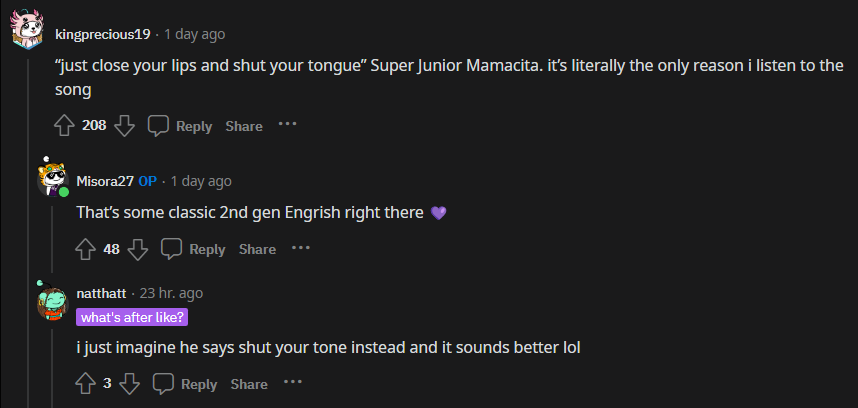Open kingprecious19's user profile link

point(103,34)
